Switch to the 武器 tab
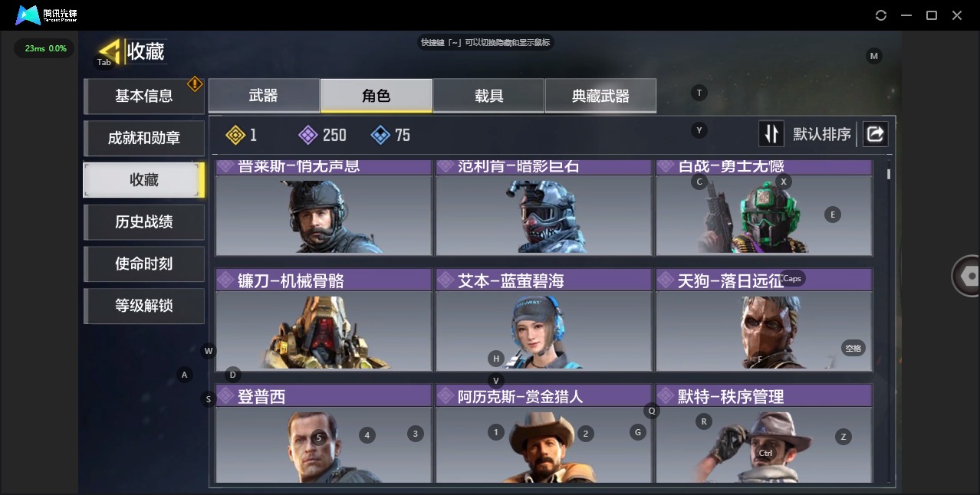The width and height of the screenshot is (980, 495). [264, 96]
